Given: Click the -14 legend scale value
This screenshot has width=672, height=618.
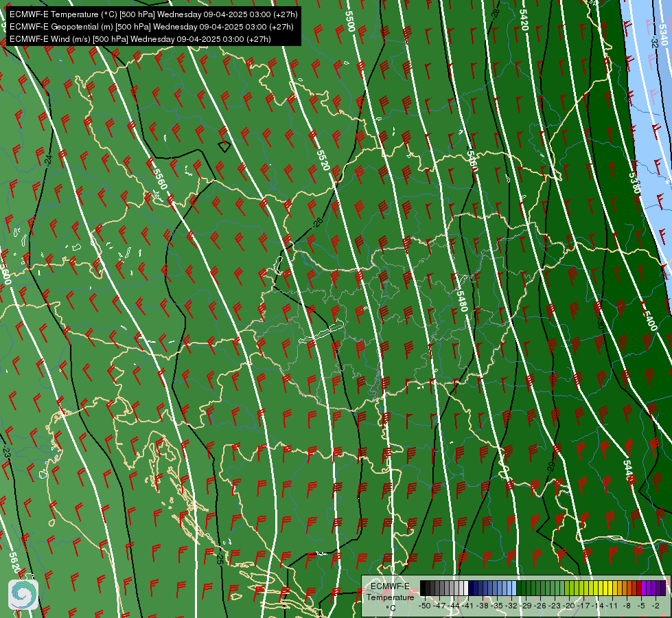Looking at the screenshot, I should 599,606.
